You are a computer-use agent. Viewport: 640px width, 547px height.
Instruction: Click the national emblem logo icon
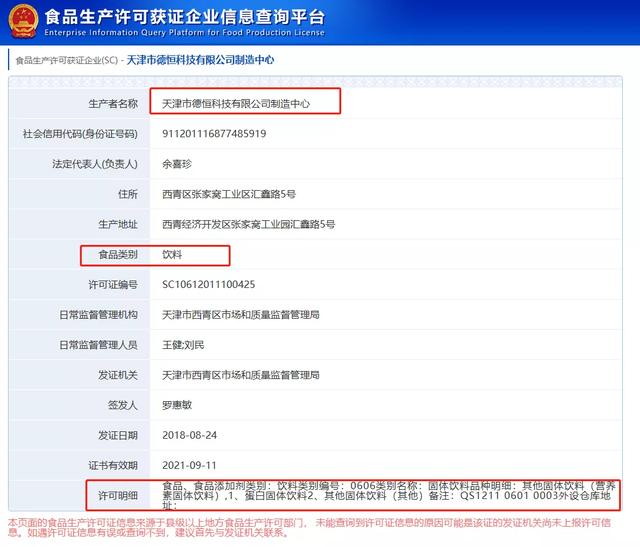24,20
